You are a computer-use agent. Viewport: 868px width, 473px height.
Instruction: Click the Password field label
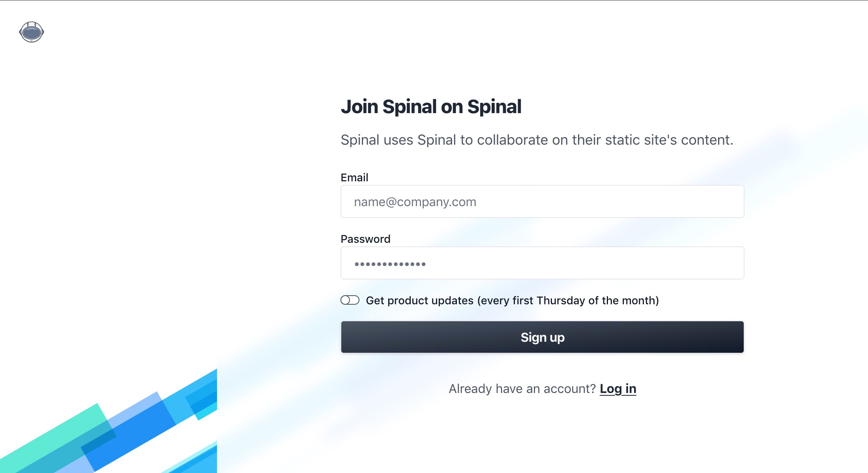click(365, 239)
